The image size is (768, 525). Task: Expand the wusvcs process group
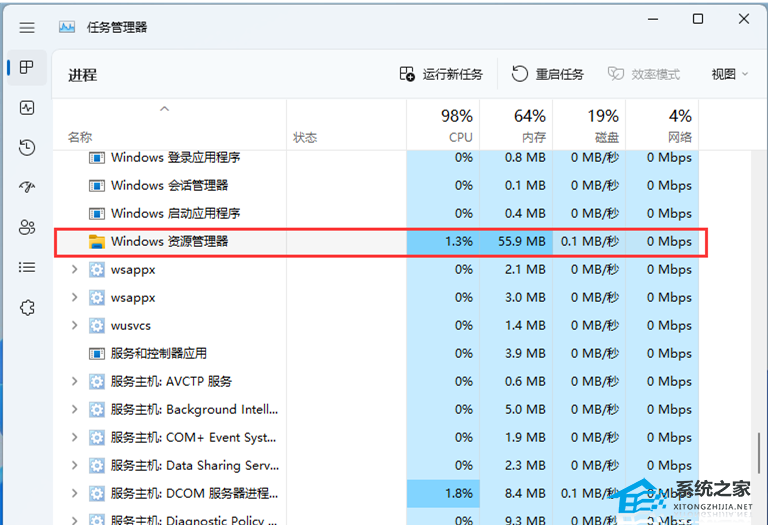74,326
